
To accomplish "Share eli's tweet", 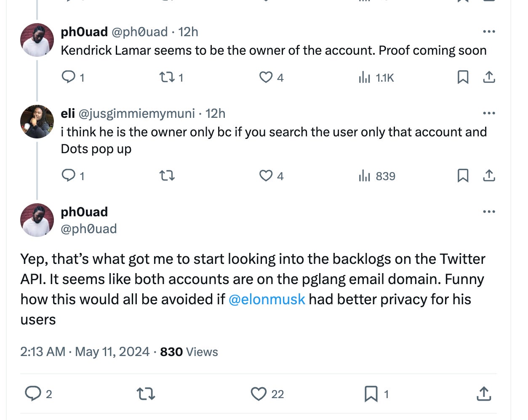I will tap(489, 175).
